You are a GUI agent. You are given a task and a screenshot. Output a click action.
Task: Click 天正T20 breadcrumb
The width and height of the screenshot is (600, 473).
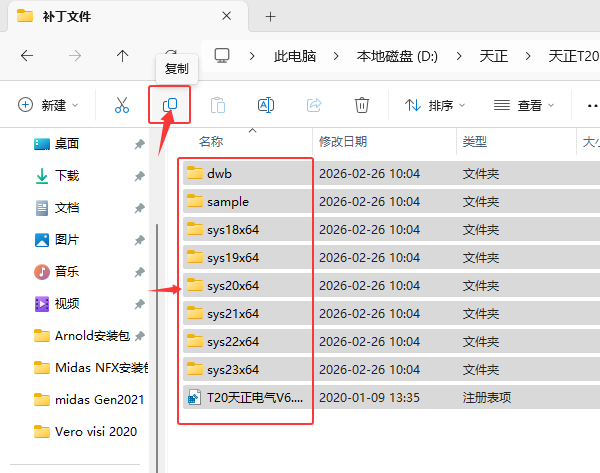574,56
